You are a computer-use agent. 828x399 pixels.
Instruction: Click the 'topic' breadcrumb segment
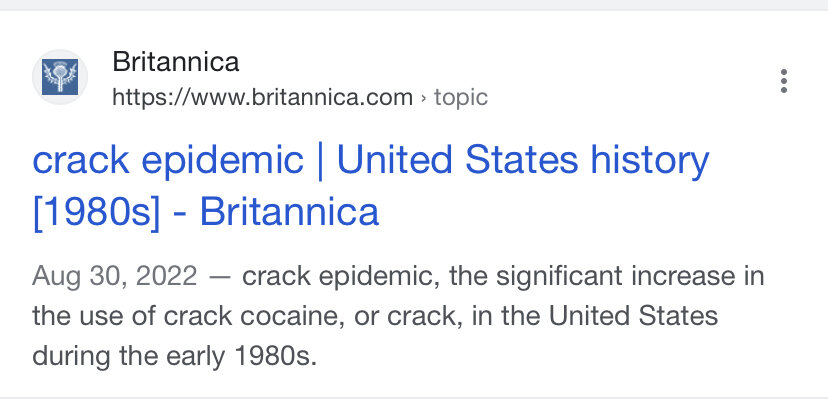(461, 98)
